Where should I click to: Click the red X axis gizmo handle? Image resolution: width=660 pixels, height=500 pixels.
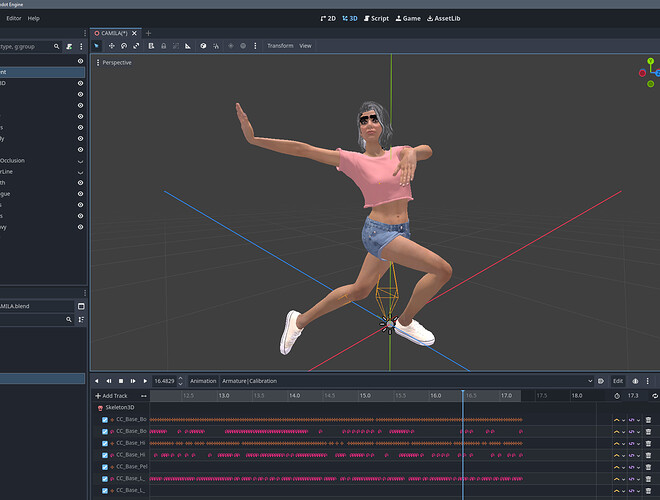(642, 73)
